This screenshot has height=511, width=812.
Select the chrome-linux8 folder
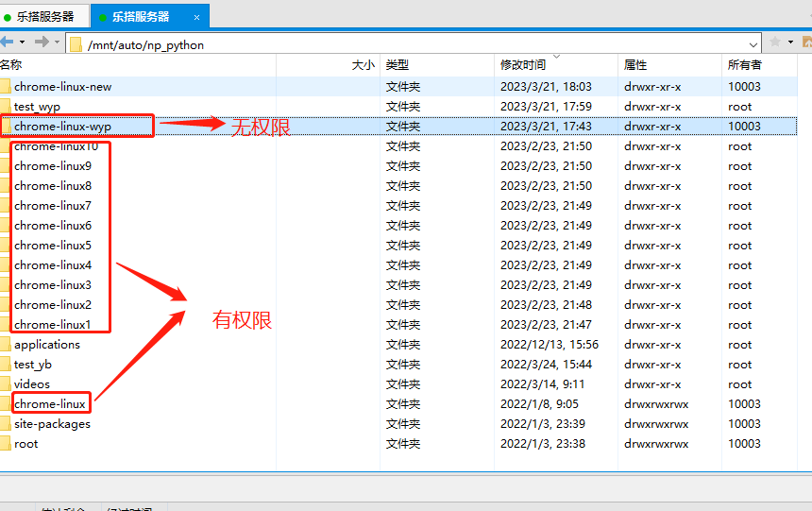click(x=53, y=186)
